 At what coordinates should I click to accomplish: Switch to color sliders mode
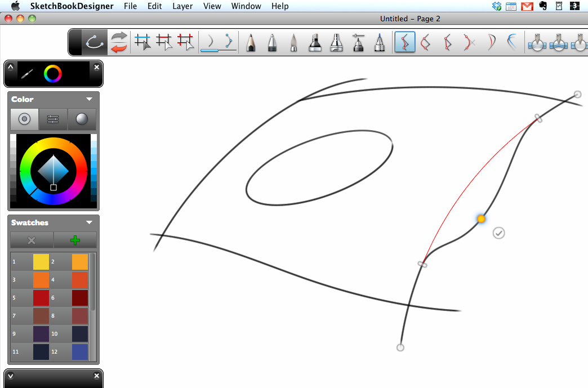pyautogui.click(x=53, y=119)
